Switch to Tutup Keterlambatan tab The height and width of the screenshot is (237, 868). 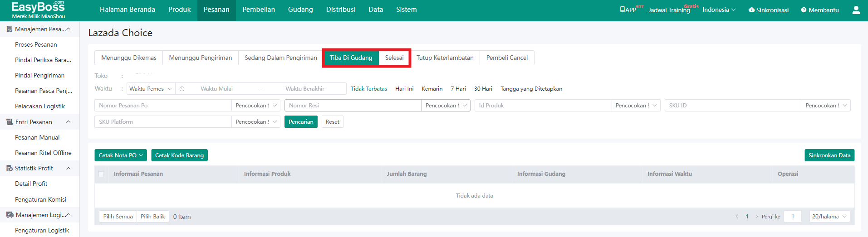point(445,58)
